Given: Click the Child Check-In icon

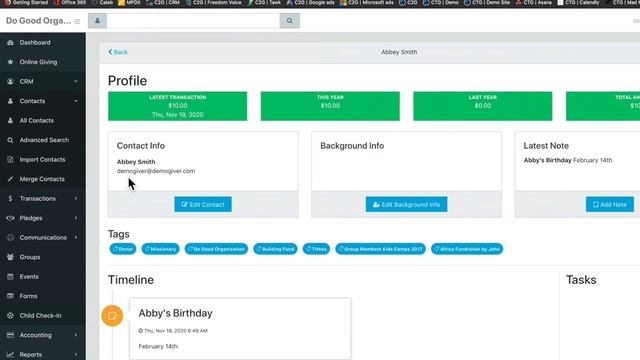Looking at the screenshot, I should (x=10, y=316).
